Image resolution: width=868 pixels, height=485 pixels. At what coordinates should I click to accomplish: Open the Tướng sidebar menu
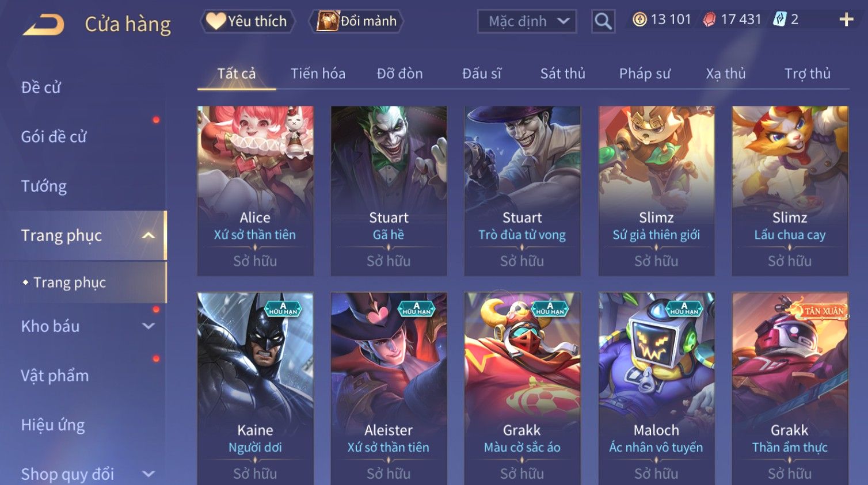44,186
